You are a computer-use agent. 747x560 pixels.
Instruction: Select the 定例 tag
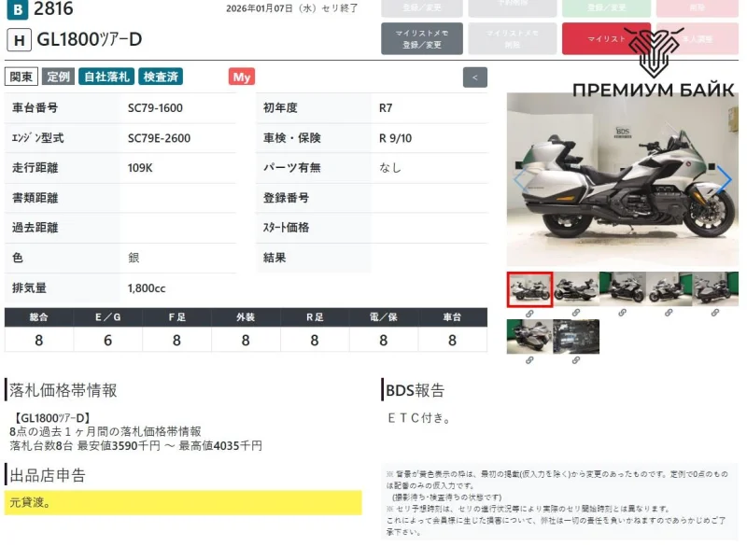point(59,77)
